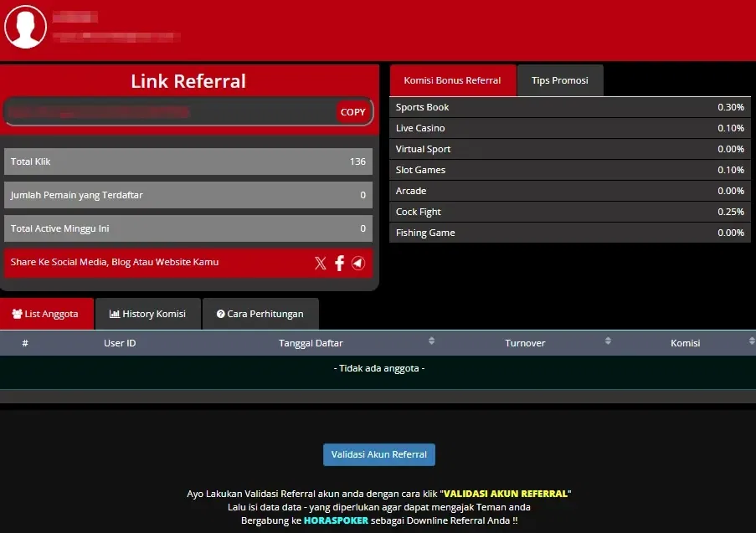Click the Total Klik statistics row

click(188, 161)
